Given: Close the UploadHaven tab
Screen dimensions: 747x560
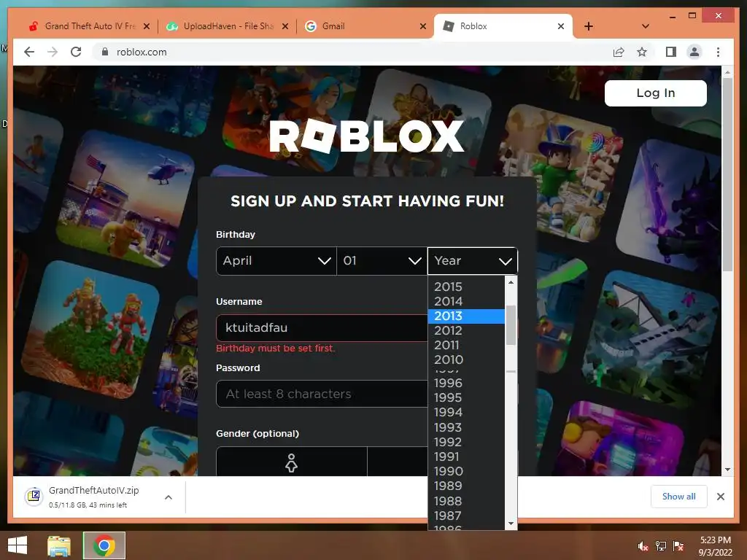Looking at the screenshot, I should tap(285, 26).
